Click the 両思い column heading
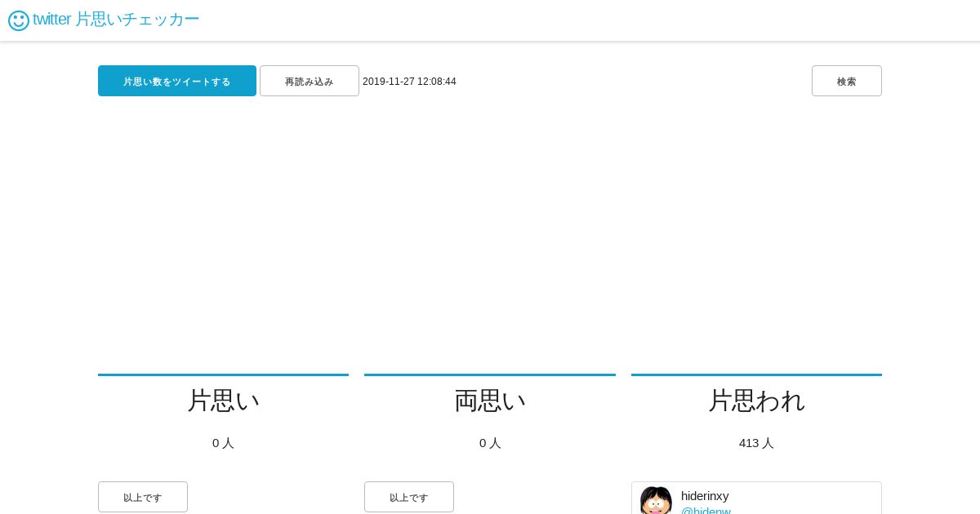 click(x=490, y=401)
